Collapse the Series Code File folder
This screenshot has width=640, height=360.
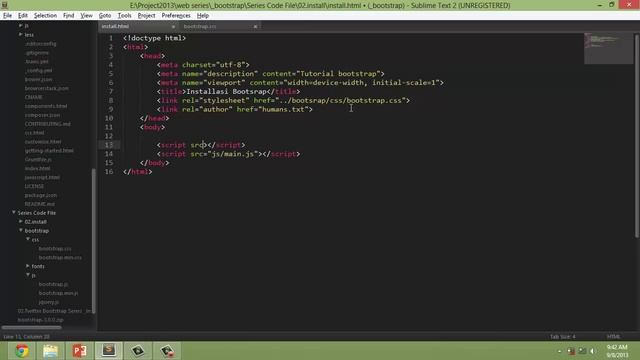pos(13,213)
